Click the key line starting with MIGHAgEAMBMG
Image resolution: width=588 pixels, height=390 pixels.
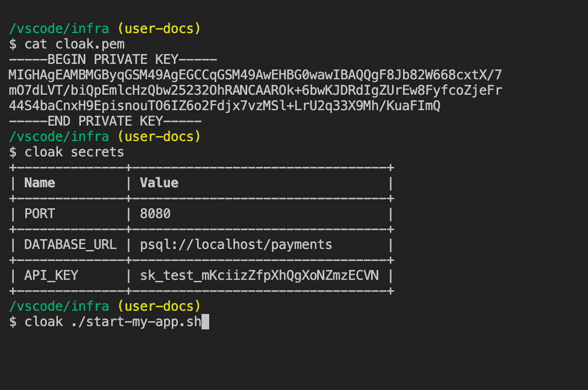(255, 75)
